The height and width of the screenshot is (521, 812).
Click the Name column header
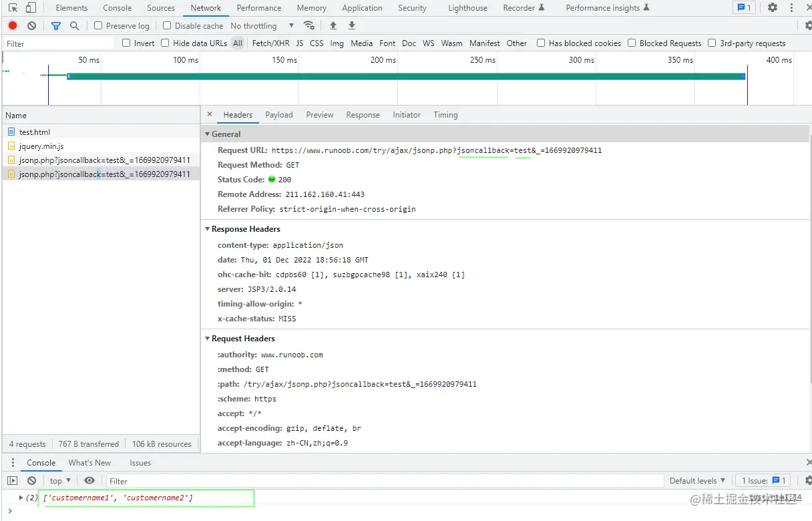click(x=101, y=115)
